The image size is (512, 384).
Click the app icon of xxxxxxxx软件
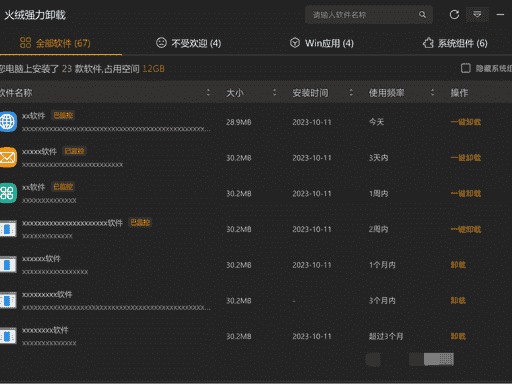(8, 336)
